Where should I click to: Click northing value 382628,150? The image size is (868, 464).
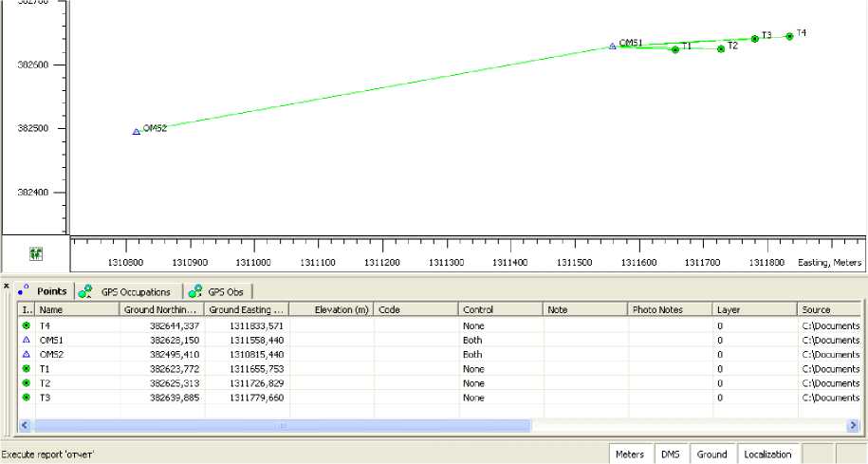click(175, 340)
